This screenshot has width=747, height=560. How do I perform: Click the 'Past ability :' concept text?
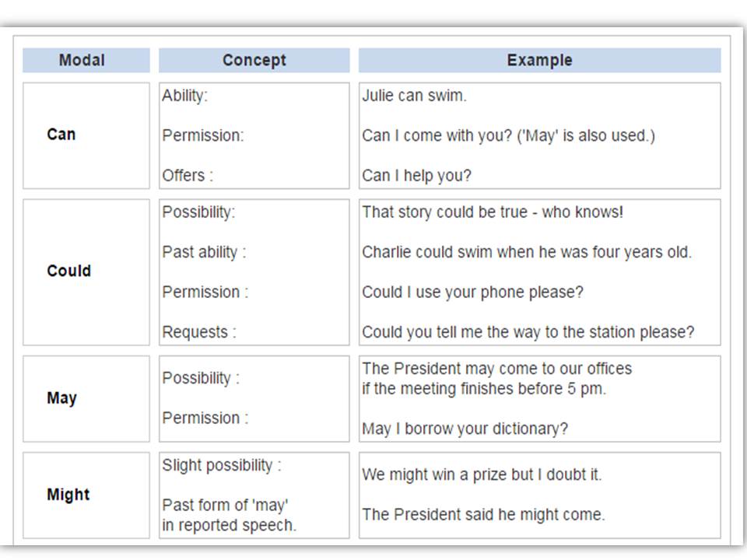204,252
